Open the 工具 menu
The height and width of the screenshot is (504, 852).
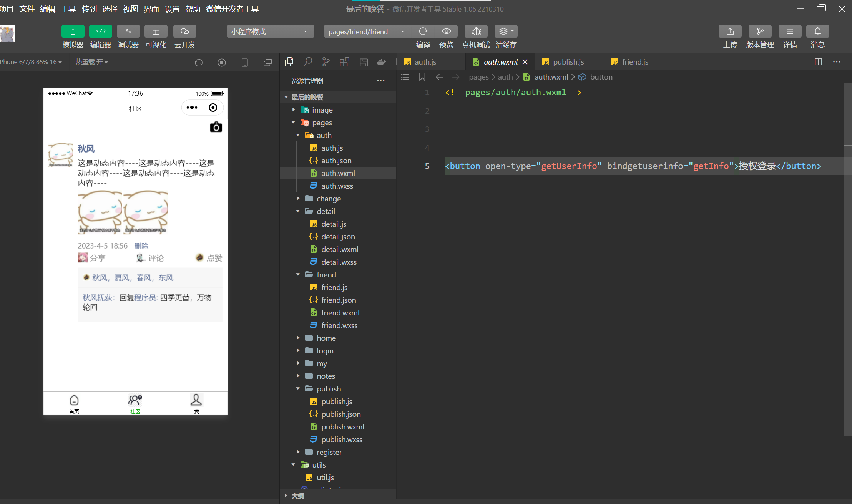pos(68,9)
